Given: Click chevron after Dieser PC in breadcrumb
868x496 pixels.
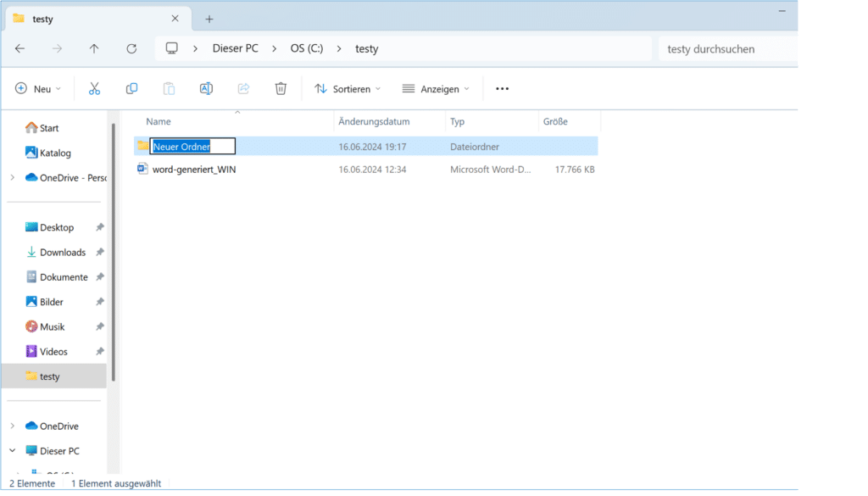Looking at the screenshot, I should click(274, 48).
